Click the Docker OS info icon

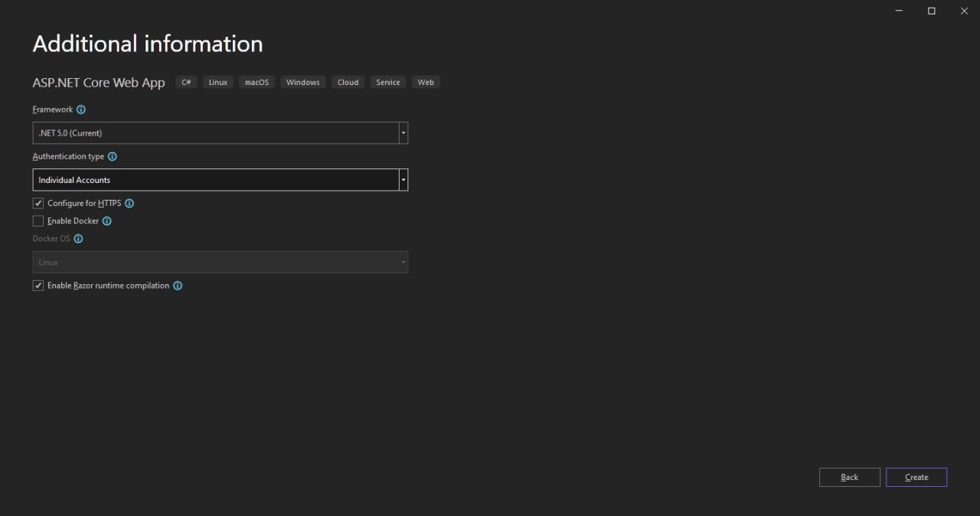pyautogui.click(x=78, y=239)
